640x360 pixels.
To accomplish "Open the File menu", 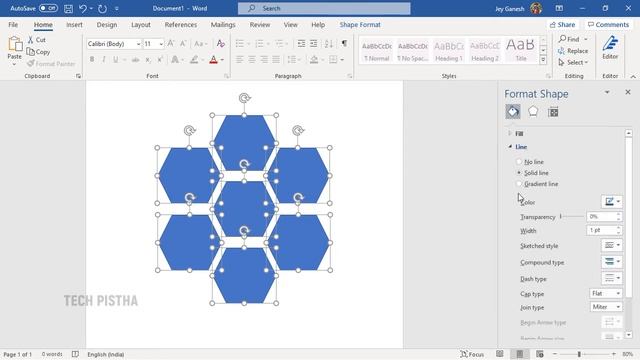I will pyautogui.click(x=13, y=24).
